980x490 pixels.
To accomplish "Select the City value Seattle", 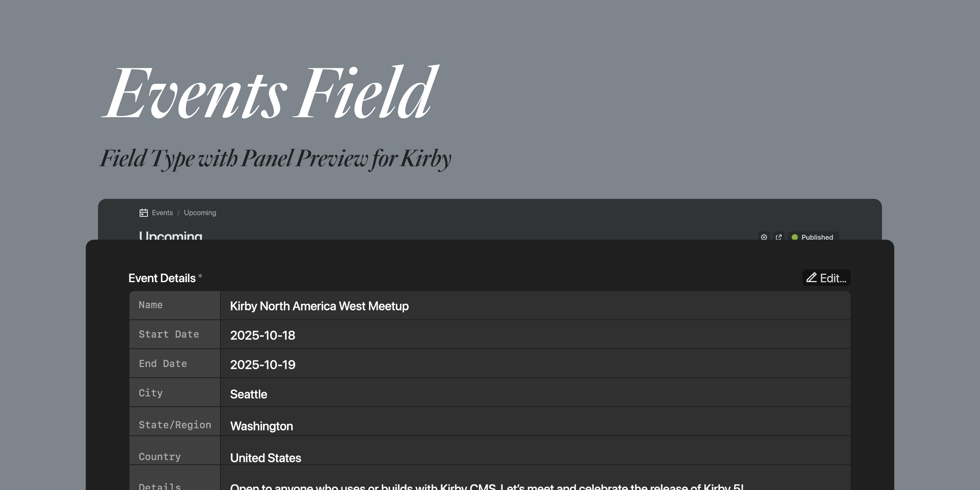I will click(249, 394).
